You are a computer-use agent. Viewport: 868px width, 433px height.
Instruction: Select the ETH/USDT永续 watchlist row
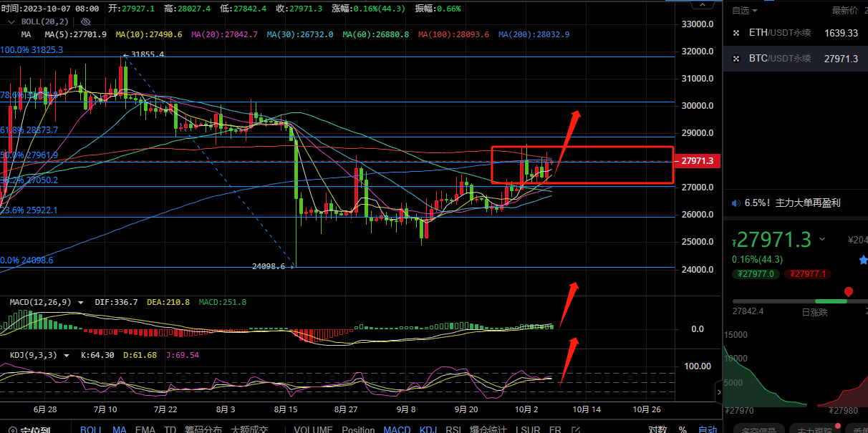click(796, 33)
